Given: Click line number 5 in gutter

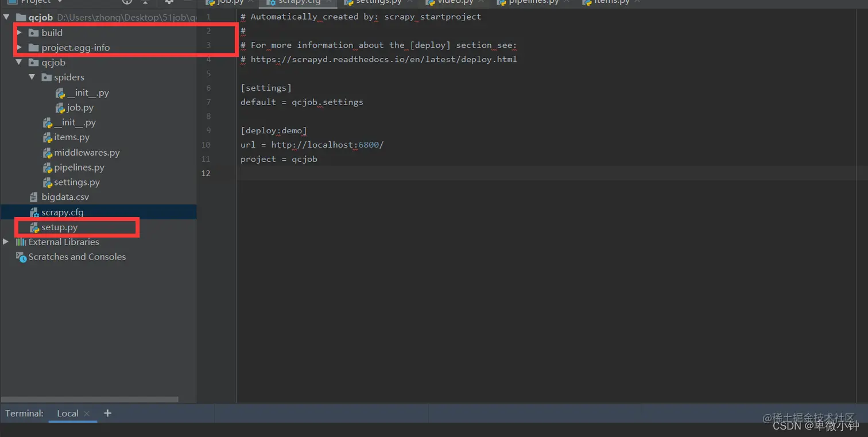Looking at the screenshot, I should pyautogui.click(x=209, y=74).
